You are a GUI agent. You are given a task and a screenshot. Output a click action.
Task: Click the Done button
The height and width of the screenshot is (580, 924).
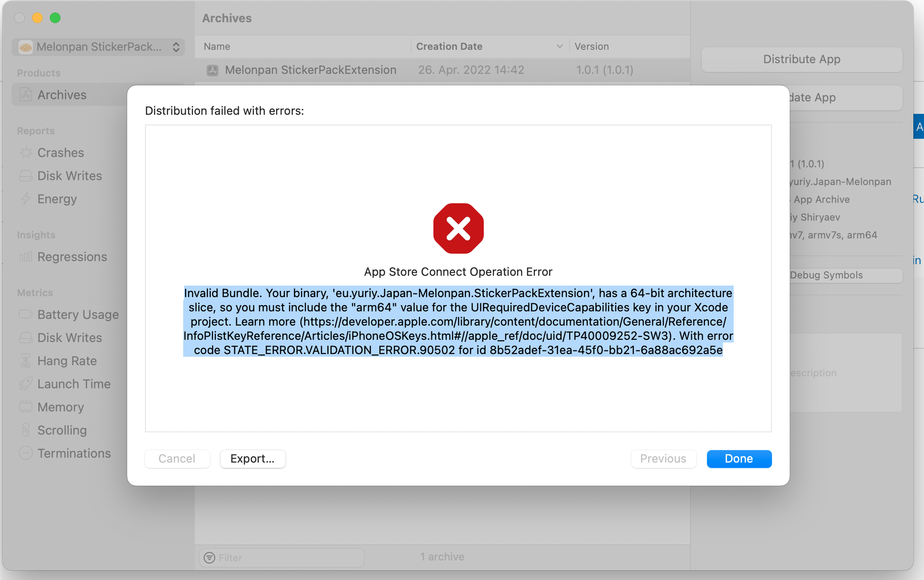tap(739, 459)
